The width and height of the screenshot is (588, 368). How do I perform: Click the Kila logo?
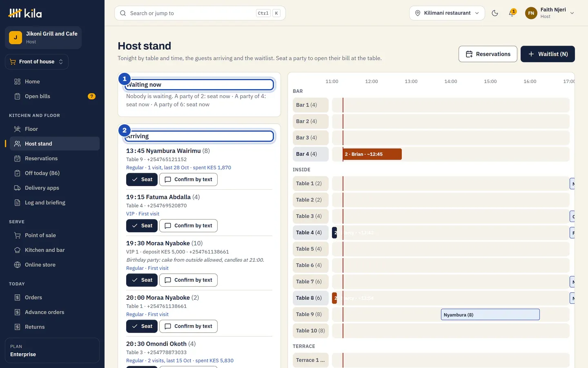[25, 13]
